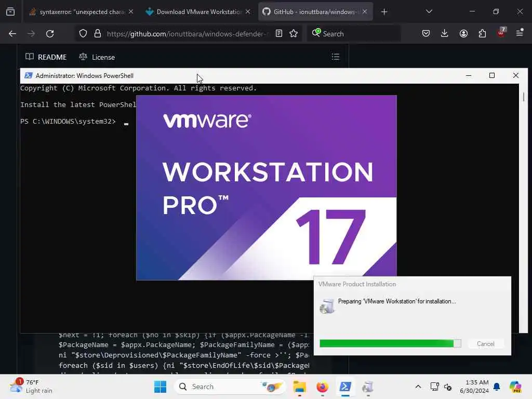Click the VMware installer taskbar icon
The image size is (532, 399).
point(368,387)
